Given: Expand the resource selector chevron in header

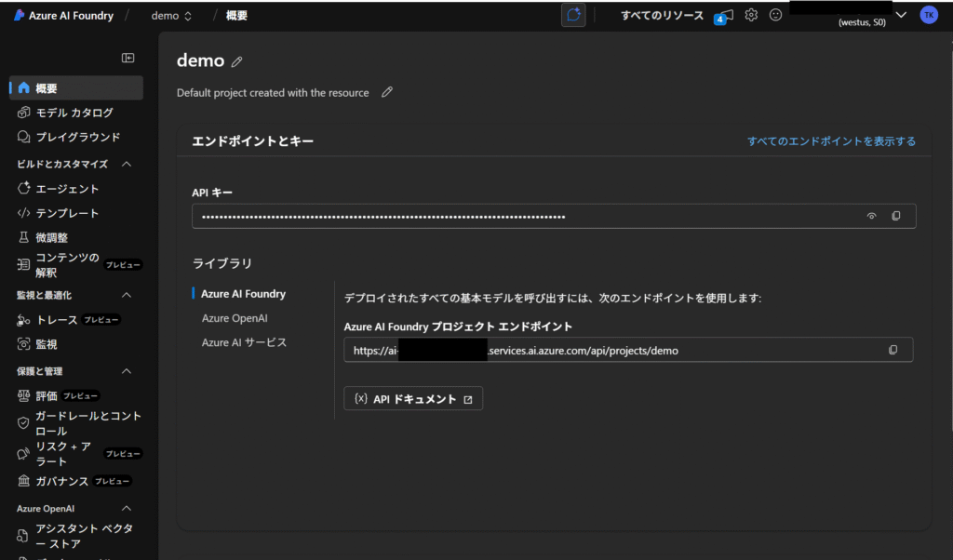Looking at the screenshot, I should pyautogui.click(x=901, y=15).
